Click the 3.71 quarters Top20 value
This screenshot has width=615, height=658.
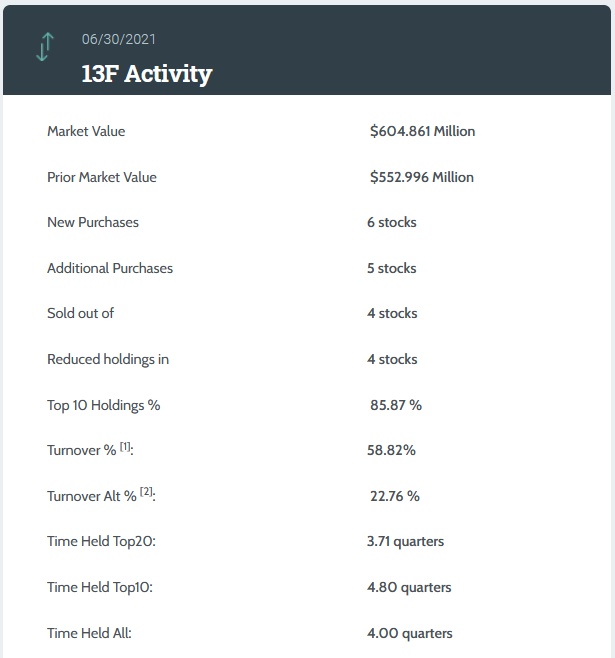coord(405,541)
